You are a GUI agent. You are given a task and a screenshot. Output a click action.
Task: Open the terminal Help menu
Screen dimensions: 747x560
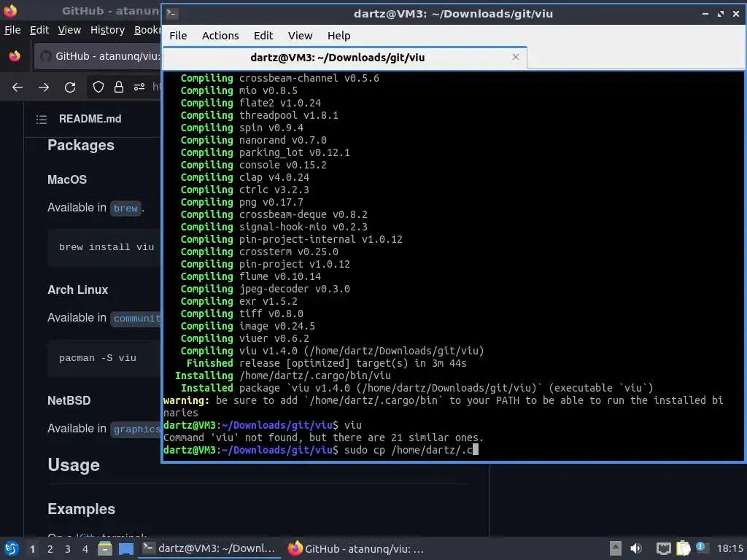pyautogui.click(x=338, y=36)
